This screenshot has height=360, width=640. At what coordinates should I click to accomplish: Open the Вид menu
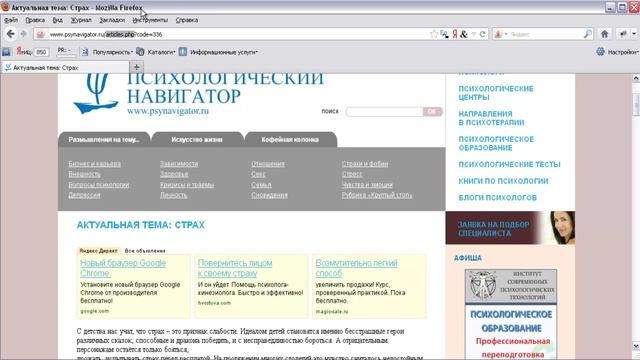click(58, 20)
